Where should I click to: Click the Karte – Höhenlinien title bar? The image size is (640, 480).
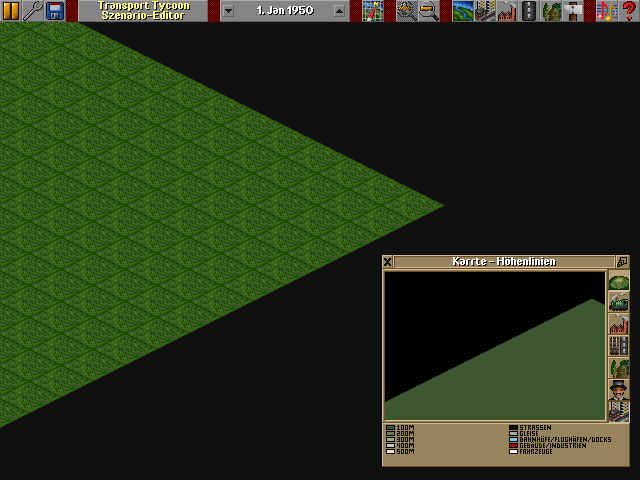pyautogui.click(x=504, y=262)
